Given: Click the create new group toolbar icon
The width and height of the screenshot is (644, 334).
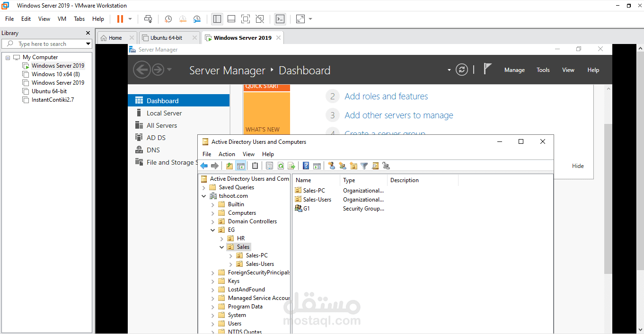Looking at the screenshot, I should (342, 166).
